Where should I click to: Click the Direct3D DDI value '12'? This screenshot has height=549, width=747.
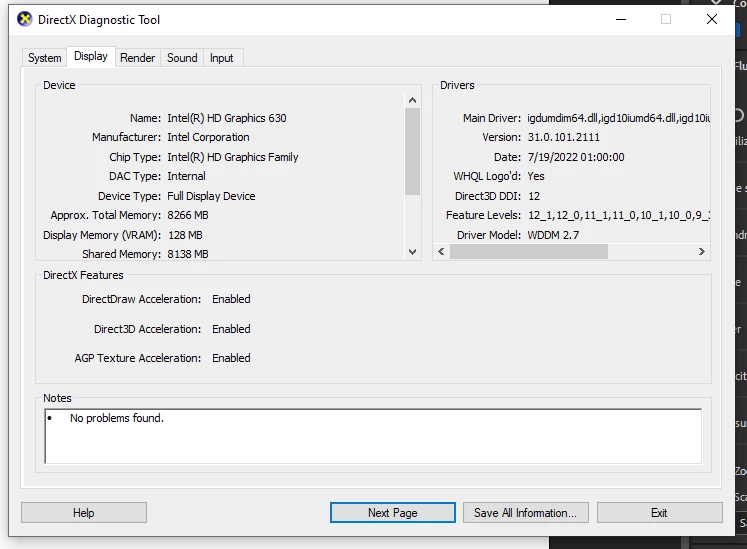coord(534,196)
